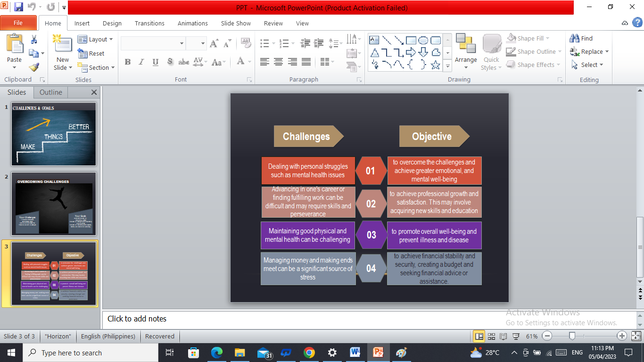Select Justify text alignment

(306, 62)
